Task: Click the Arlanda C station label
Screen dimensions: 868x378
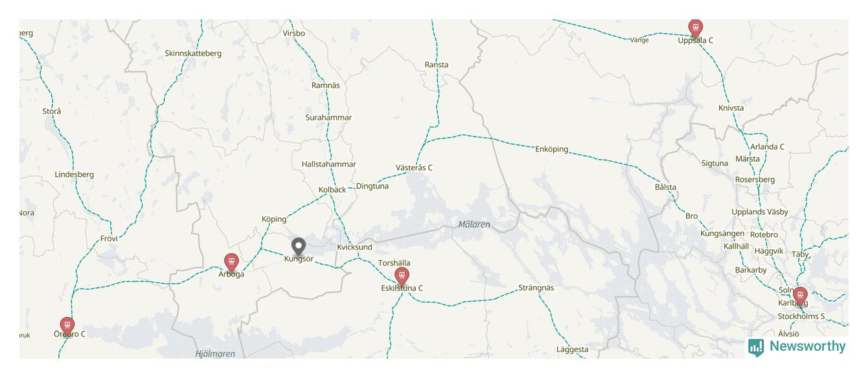Action: [768, 147]
